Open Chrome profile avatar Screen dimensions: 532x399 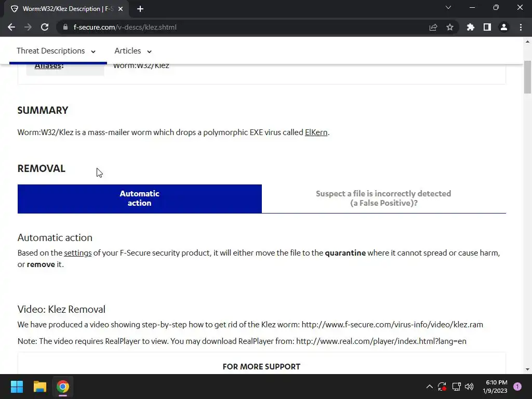pyautogui.click(x=504, y=27)
